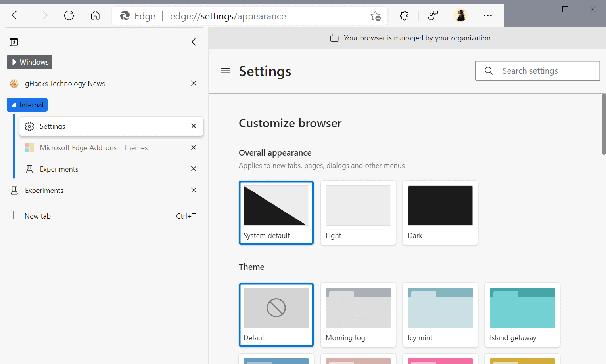The width and height of the screenshot is (606, 364).
Task: Choose the Default theme
Action: (276, 315)
